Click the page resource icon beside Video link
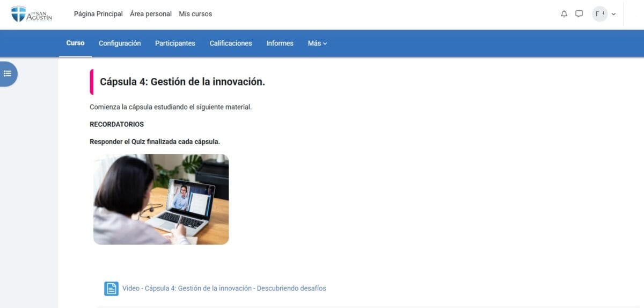Image resolution: width=644 pixels, height=308 pixels. (x=111, y=289)
